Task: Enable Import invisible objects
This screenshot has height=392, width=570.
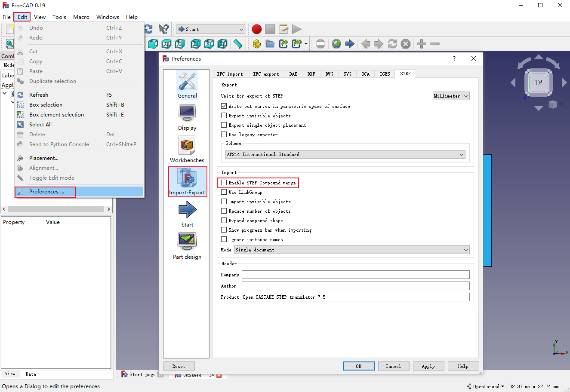Action: click(224, 201)
